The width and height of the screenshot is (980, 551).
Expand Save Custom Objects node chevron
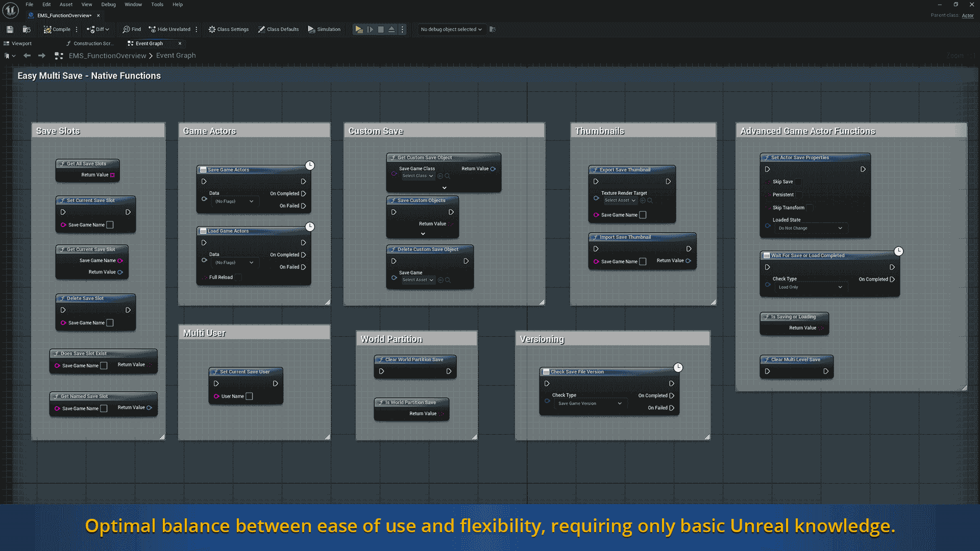pos(423,234)
